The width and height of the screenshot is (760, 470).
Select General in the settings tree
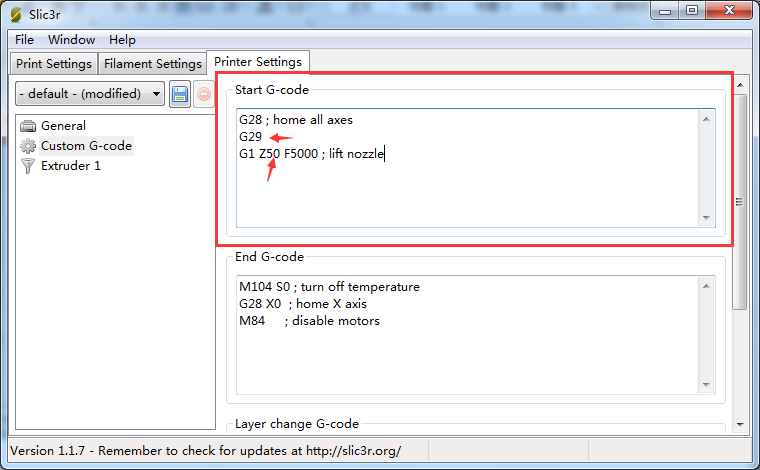[63, 126]
